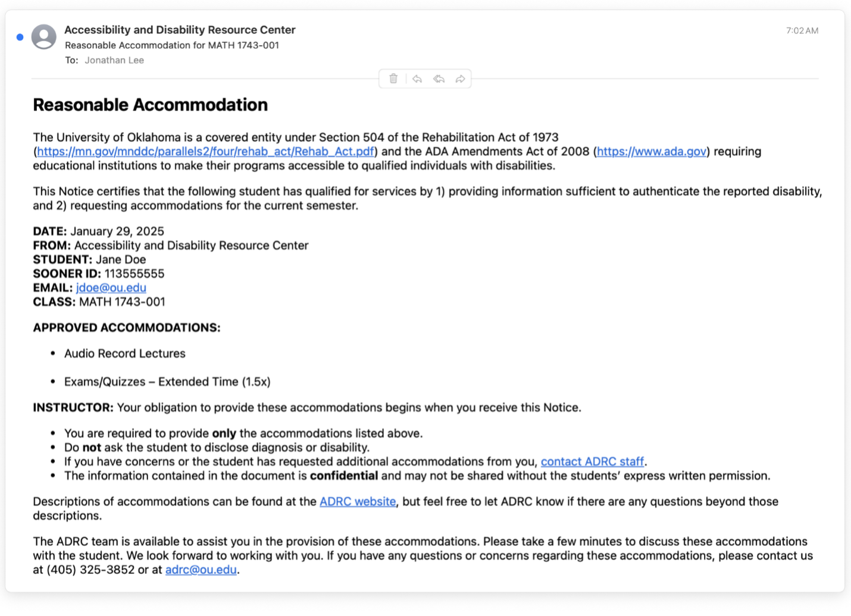Viewport: 851px width, 616px height.
Task: Click the adrc@ou.edu email link
Action: [x=201, y=570]
